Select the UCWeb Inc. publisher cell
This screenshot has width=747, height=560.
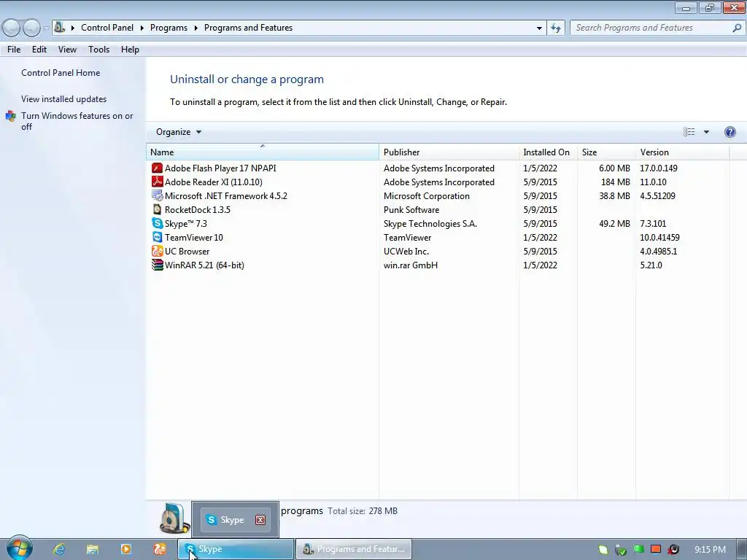pyautogui.click(x=406, y=251)
